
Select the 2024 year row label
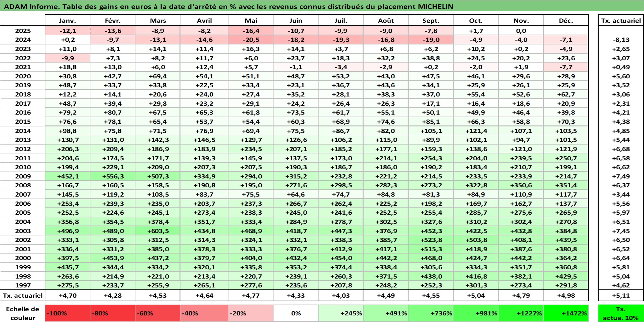23,40
